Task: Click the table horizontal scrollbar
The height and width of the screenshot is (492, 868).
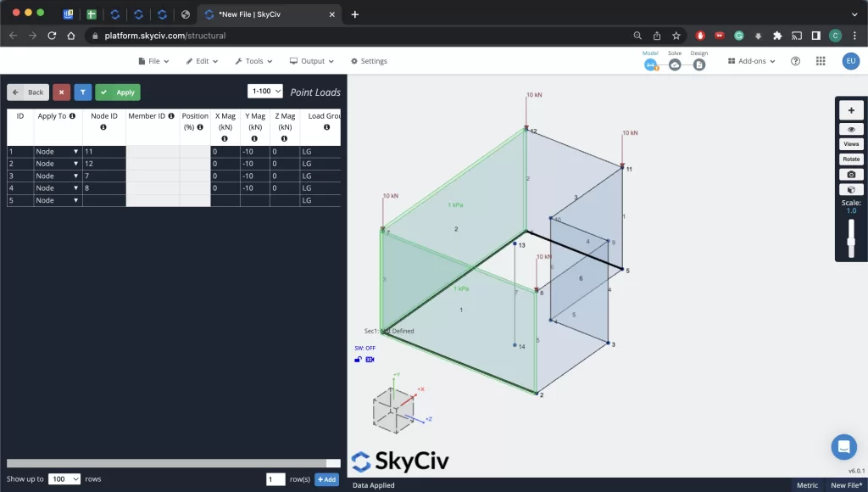Action: 173,463
